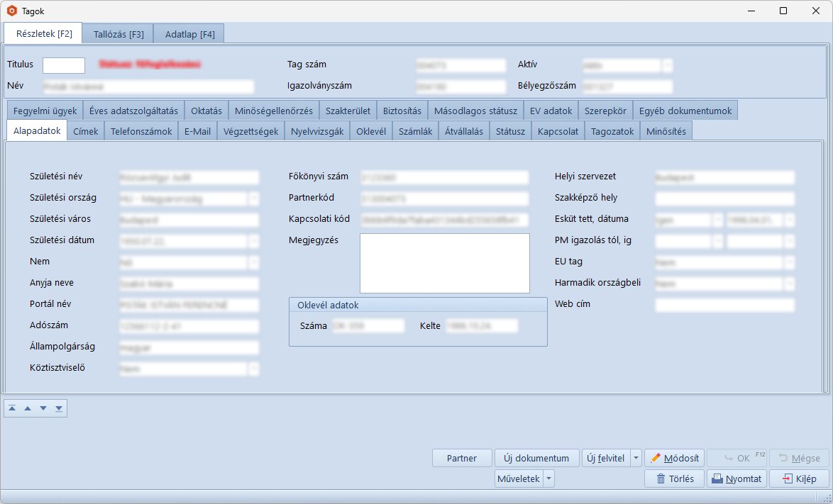Select the Fegyelmi ügyek tab

(x=45, y=111)
